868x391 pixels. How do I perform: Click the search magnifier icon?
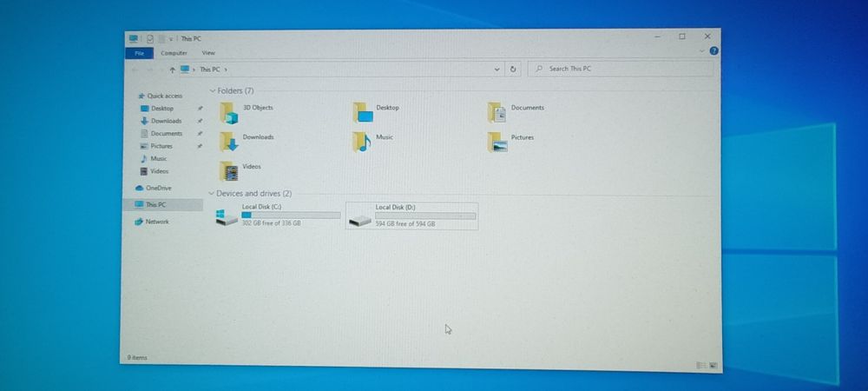pos(539,69)
